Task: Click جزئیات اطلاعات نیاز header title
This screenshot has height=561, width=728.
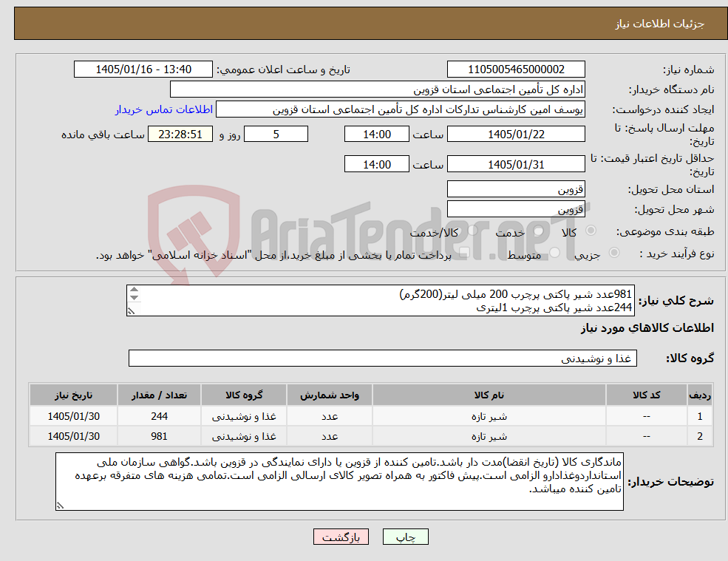Action: point(660,24)
